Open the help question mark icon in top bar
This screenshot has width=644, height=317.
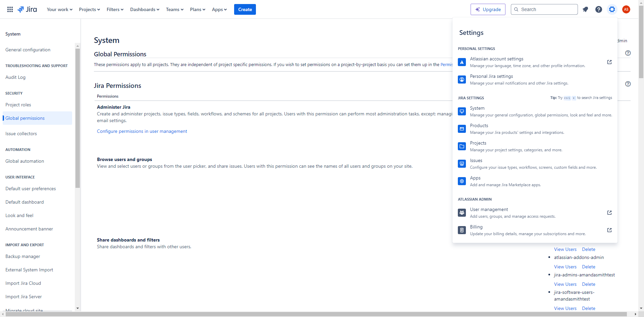pyautogui.click(x=599, y=9)
